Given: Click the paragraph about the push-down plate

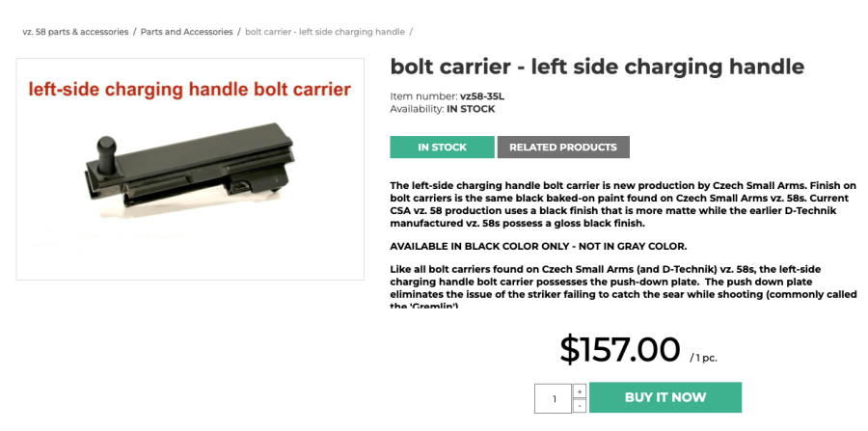Looking at the screenshot, I should (x=608, y=287).
